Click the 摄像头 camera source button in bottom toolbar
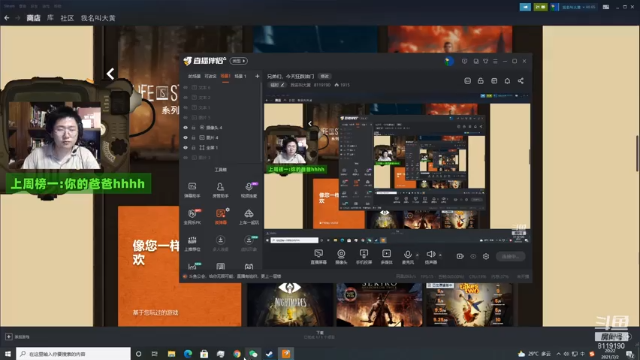Viewport: 640px width, 360px height. 341,256
